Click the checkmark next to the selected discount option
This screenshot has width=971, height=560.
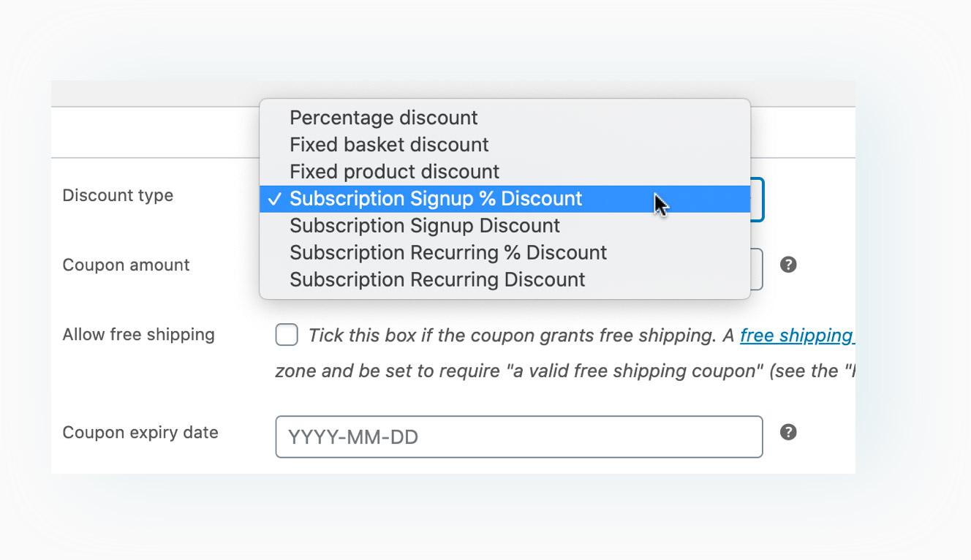pos(275,199)
